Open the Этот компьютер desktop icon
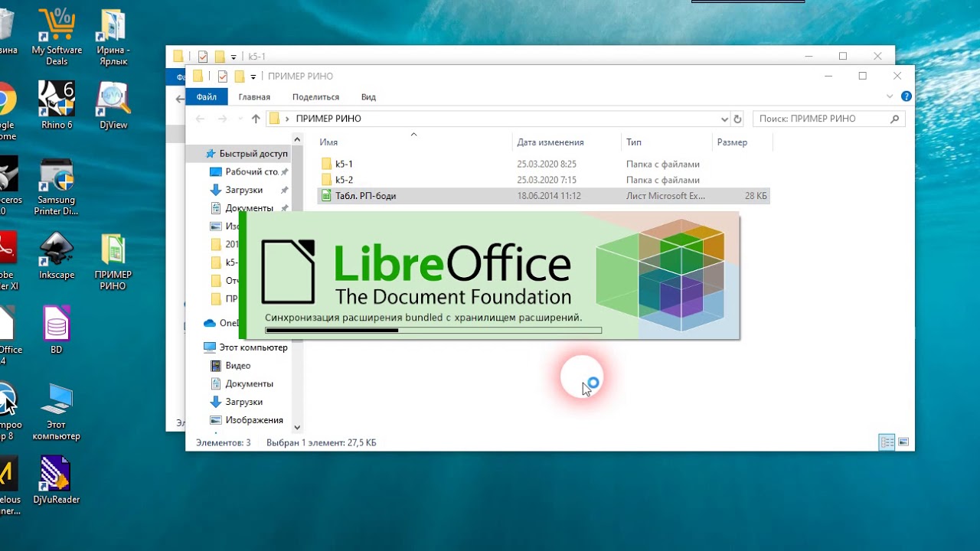This screenshot has height=551, width=980. pos(57,412)
